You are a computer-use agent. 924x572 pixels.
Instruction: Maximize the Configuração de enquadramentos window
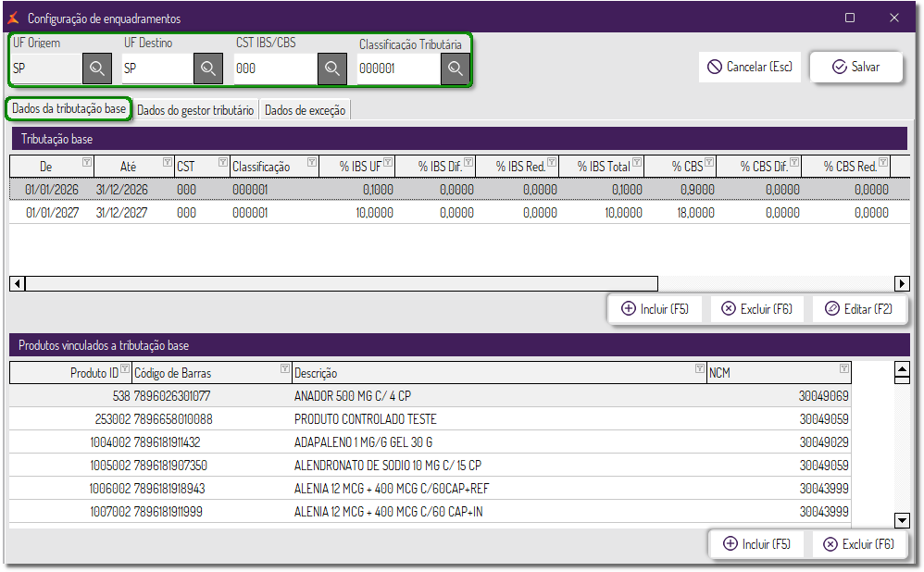850,18
